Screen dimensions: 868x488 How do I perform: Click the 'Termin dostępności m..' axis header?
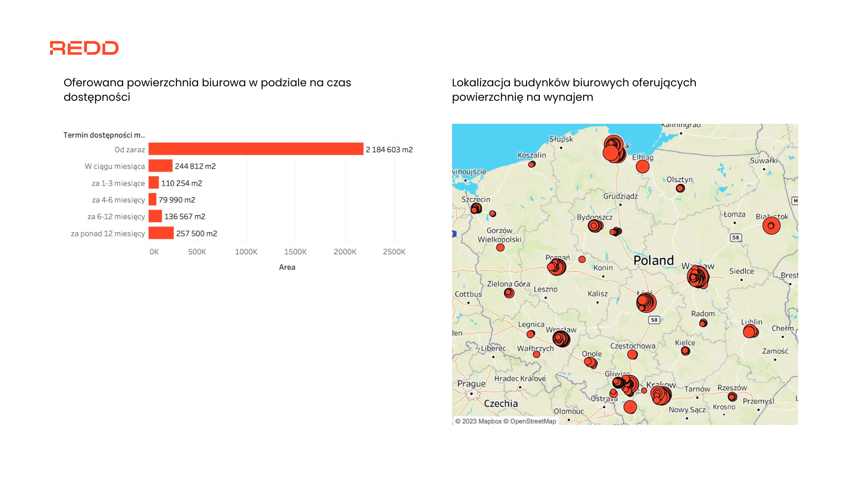coord(104,135)
